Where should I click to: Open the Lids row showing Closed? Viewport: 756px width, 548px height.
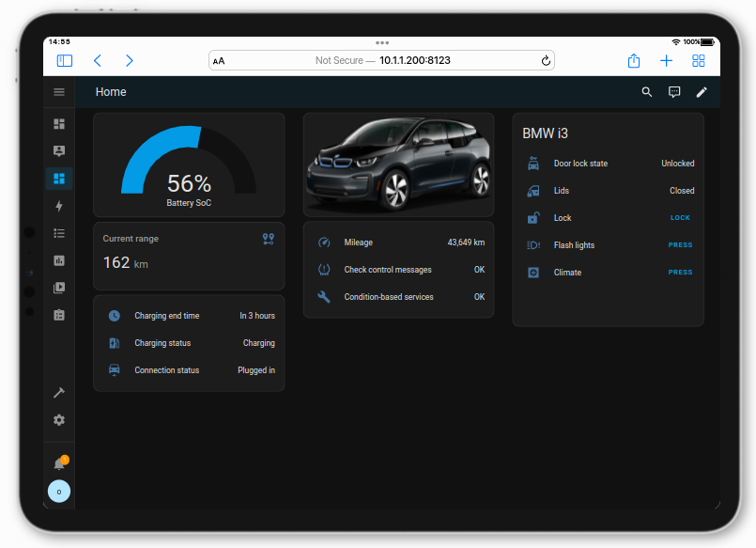[x=609, y=191]
